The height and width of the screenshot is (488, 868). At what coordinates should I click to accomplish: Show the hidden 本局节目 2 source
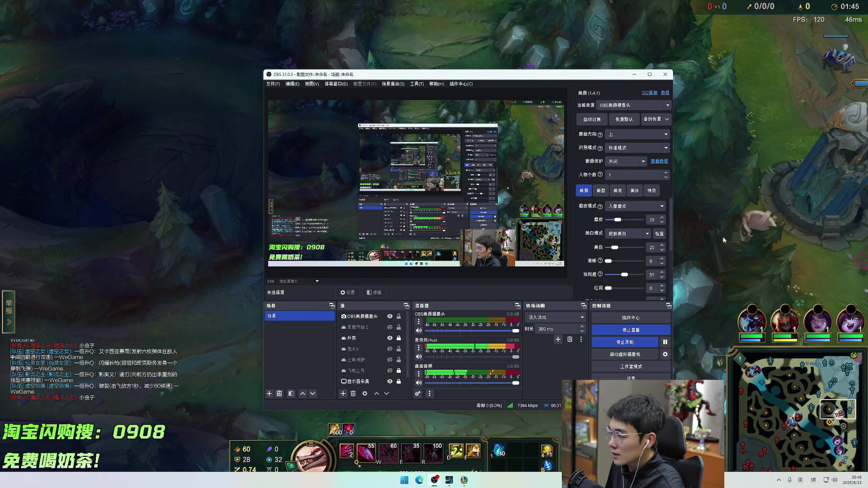tap(390, 327)
